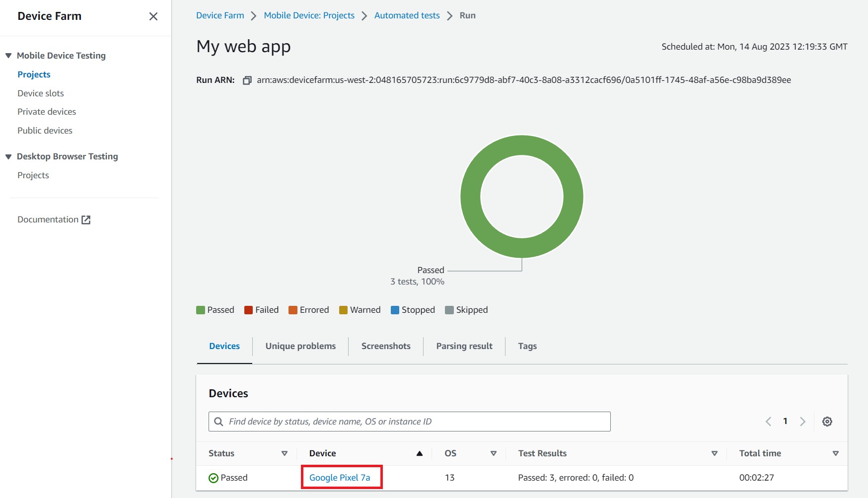868x498 pixels.
Task: Go to the next page of devices
Action: coord(802,422)
